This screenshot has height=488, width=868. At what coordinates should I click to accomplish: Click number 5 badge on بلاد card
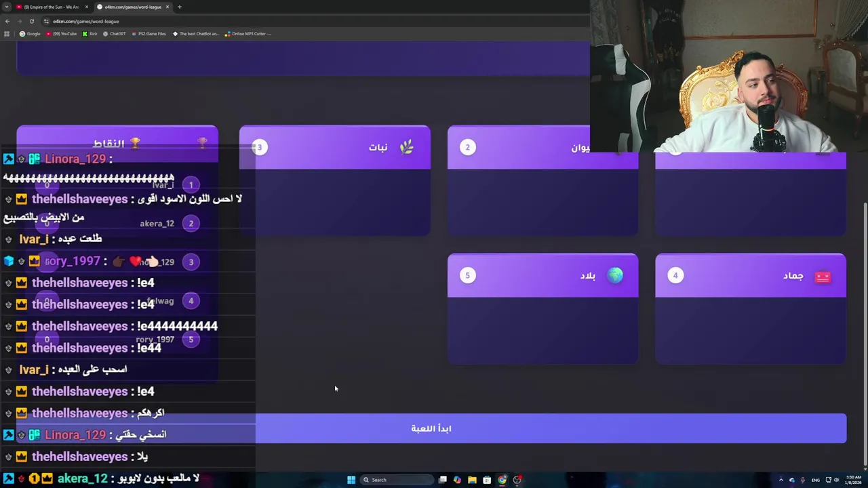(467, 275)
